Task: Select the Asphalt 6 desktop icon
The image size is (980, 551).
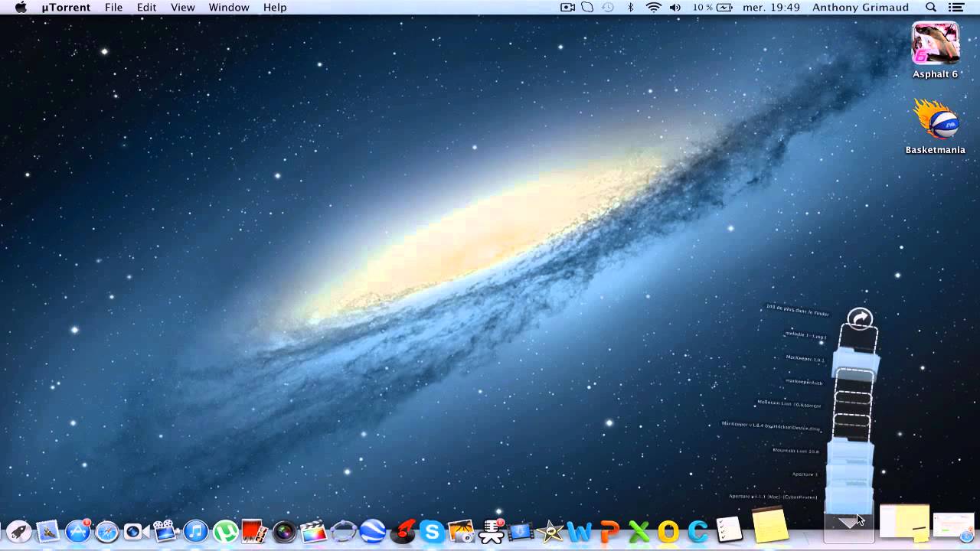Action: [935, 51]
